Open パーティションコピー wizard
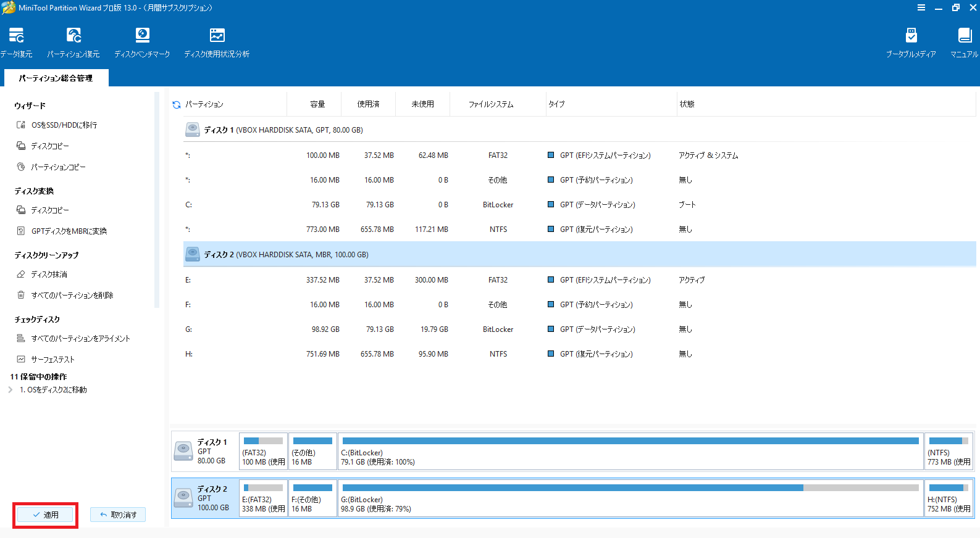This screenshot has width=980, height=538. tap(51, 167)
